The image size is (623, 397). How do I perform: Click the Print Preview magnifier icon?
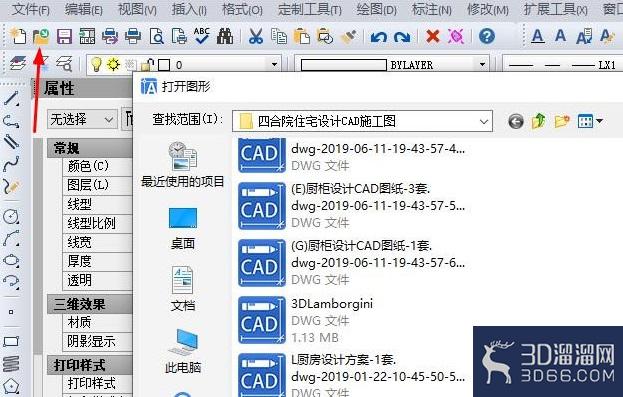click(157, 36)
